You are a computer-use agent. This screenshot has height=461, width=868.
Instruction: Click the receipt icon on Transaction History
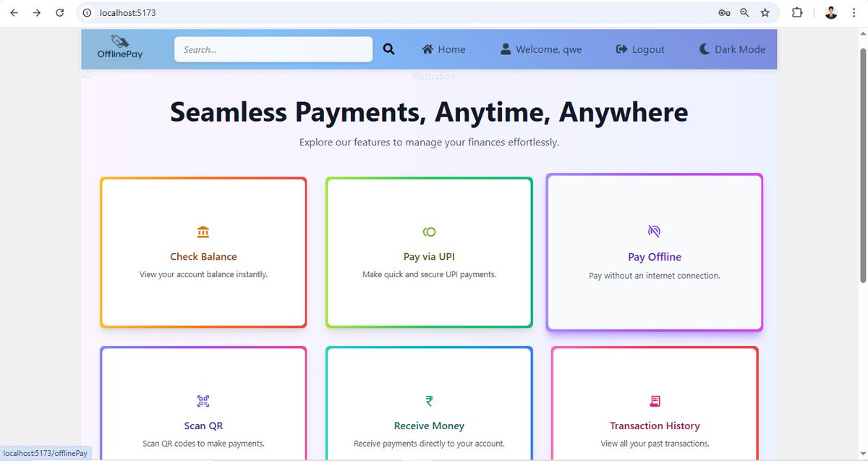pyautogui.click(x=655, y=401)
